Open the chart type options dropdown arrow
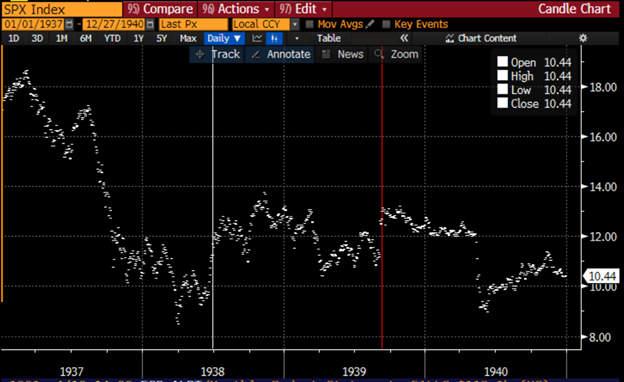This screenshot has width=624, height=382. [x=296, y=39]
